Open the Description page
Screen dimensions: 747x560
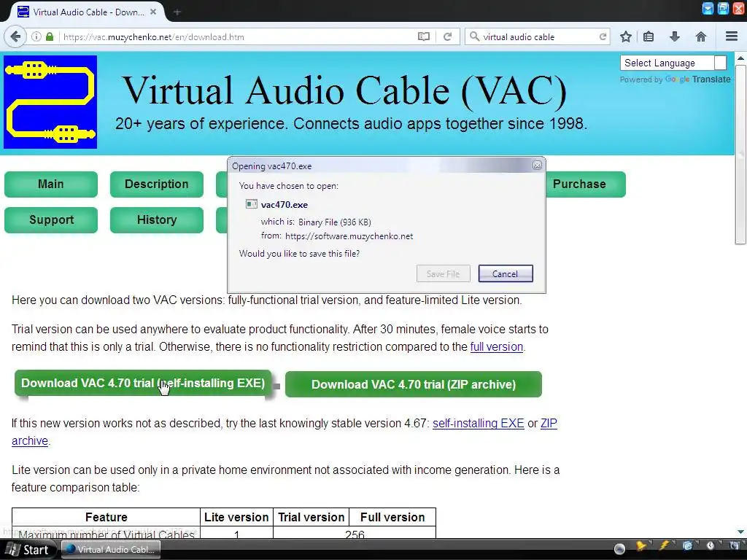(x=157, y=184)
